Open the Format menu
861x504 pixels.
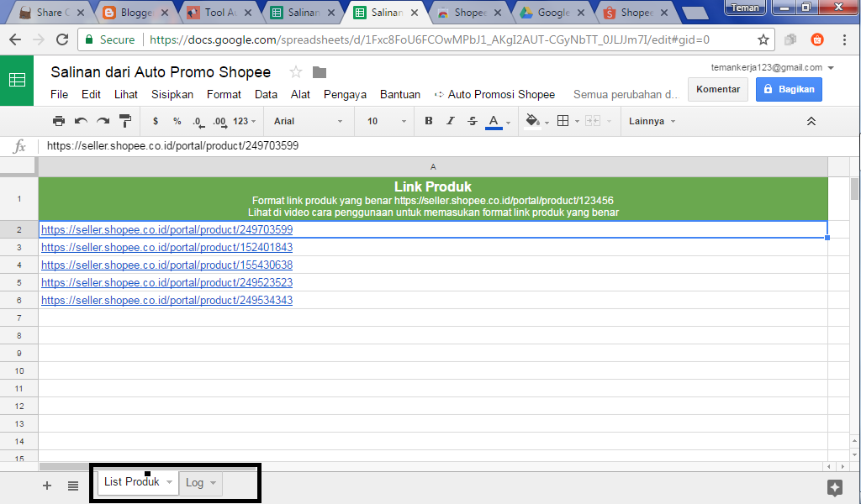(224, 94)
